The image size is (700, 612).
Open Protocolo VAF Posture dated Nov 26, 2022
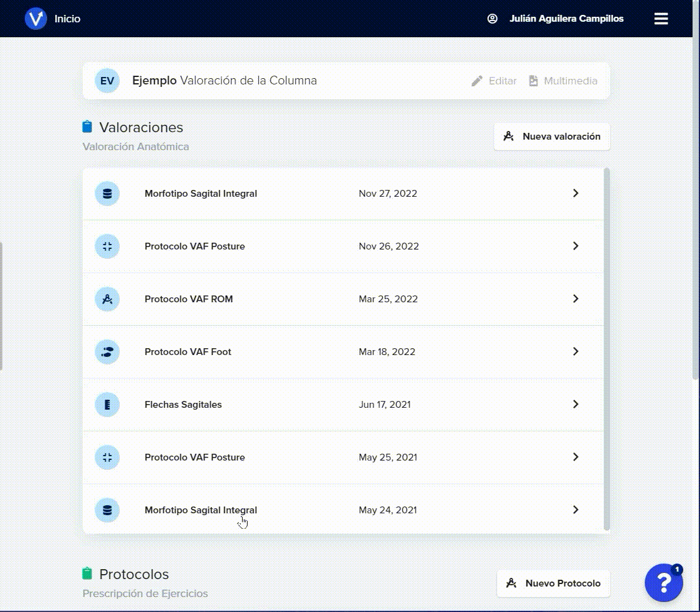[343, 246]
